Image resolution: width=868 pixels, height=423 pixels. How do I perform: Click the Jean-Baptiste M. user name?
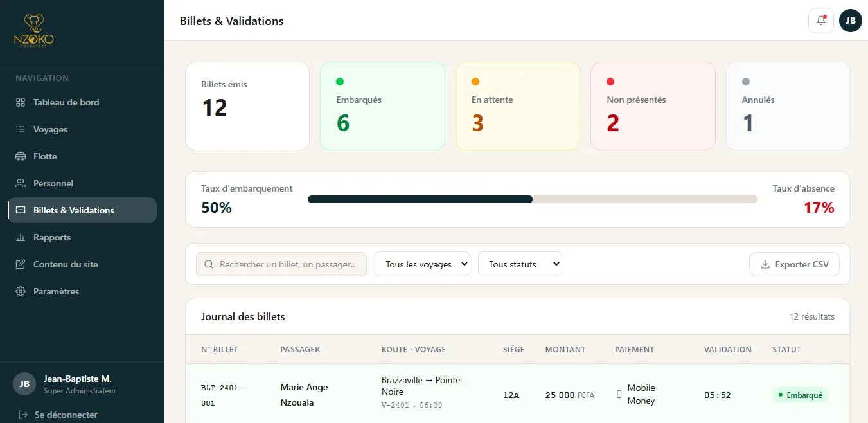click(78, 379)
